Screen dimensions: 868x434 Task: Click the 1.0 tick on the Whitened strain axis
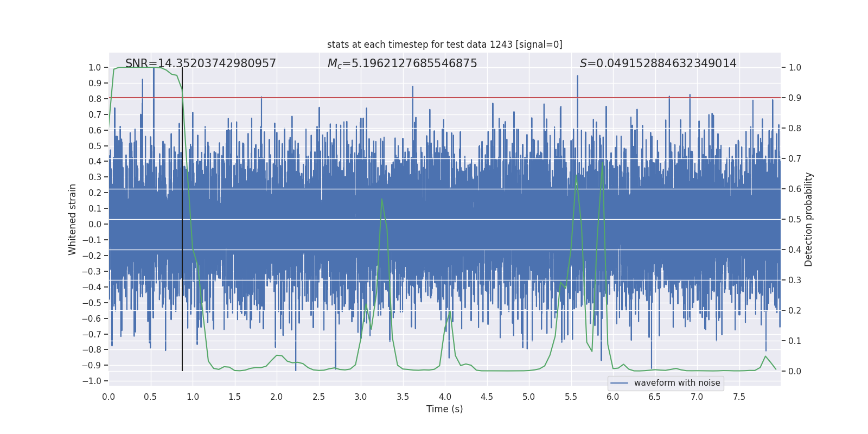[95, 67]
